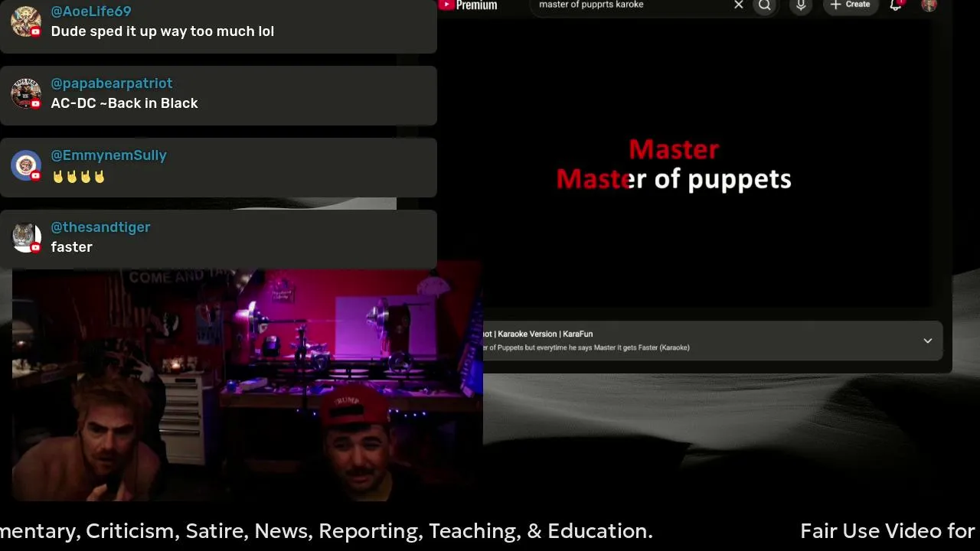The image size is (980, 551).
Task: Click the 'Fair Use Video for' ticker text
Action: [887, 531]
